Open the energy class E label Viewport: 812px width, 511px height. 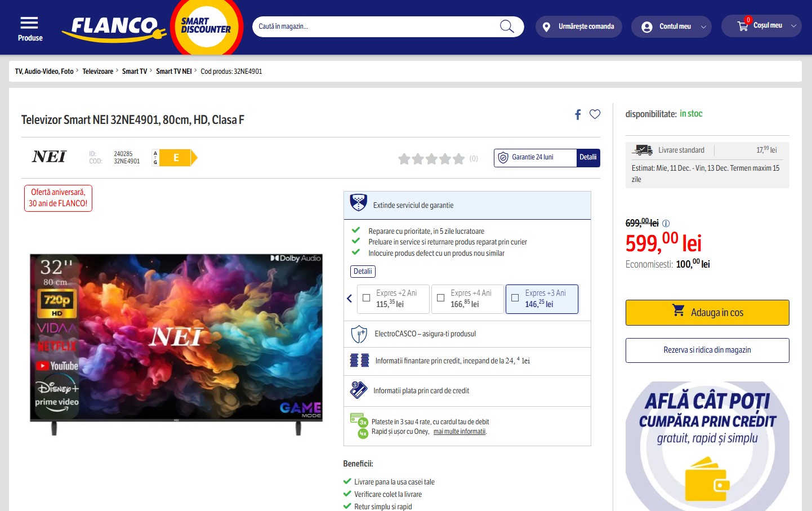[175, 158]
